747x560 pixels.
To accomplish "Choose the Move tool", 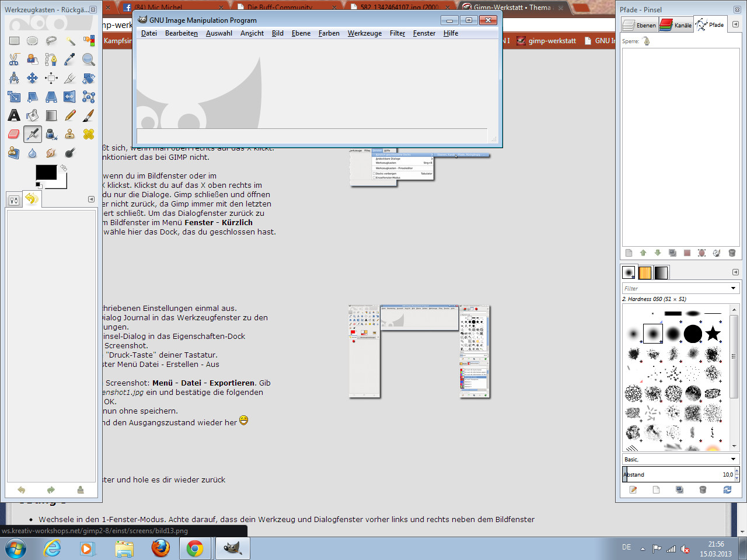I will (33, 78).
